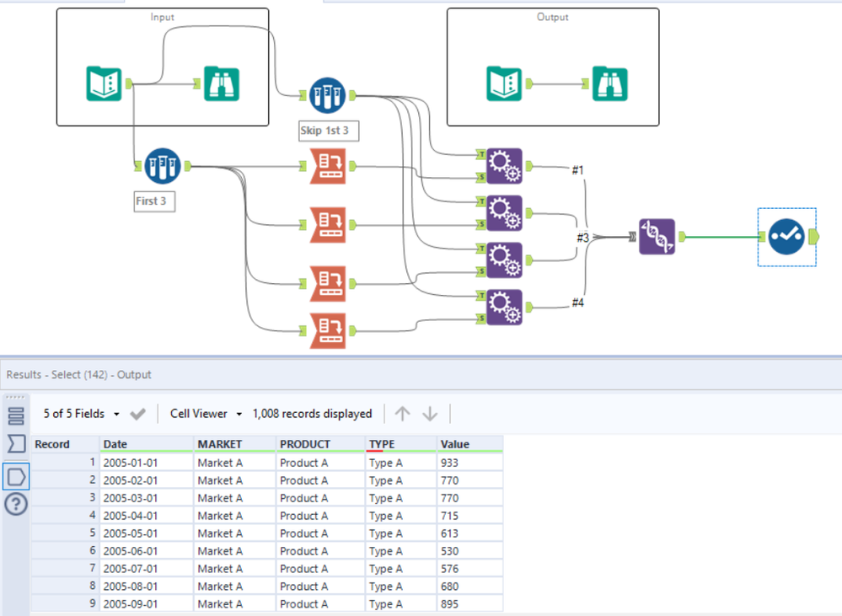Image resolution: width=842 pixels, height=616 pixels.
Task: Click the Browse tool in Output container
Action: 610,83
